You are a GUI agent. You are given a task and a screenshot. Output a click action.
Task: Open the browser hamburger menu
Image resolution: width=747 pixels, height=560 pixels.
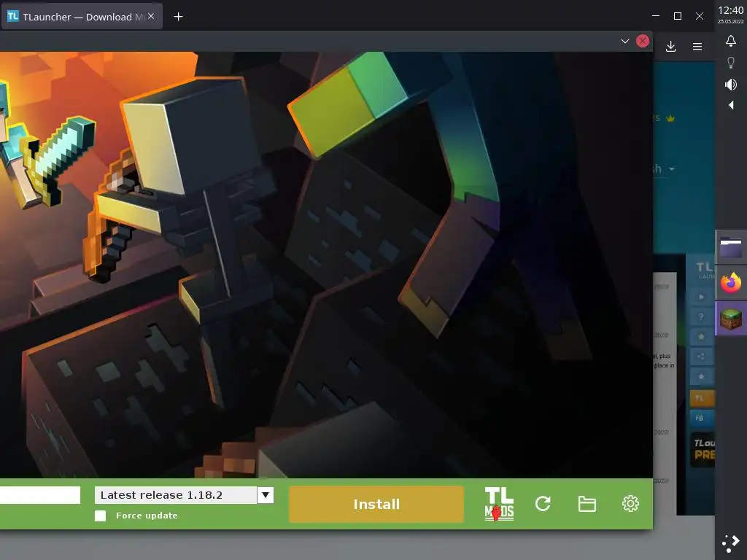697,46
